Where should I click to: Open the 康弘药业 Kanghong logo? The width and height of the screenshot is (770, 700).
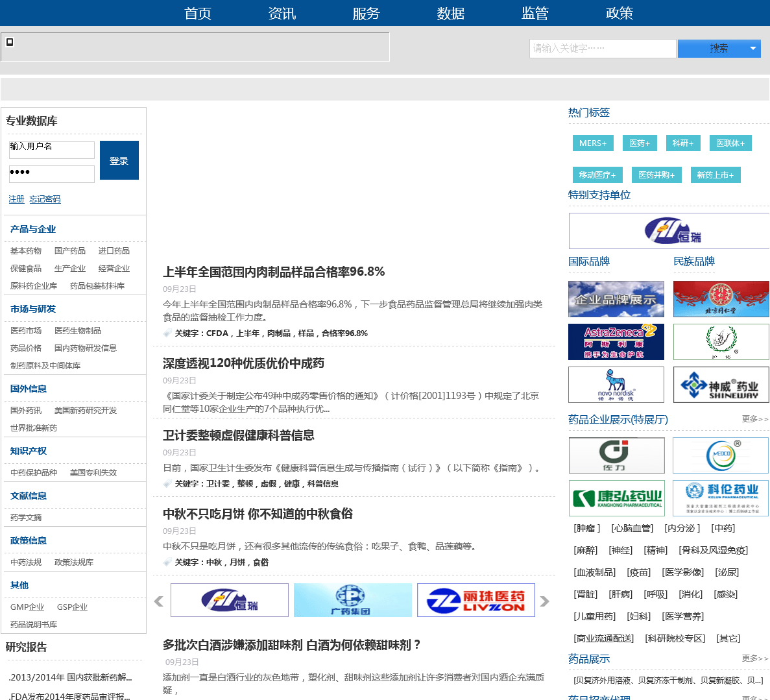[617, 498]
